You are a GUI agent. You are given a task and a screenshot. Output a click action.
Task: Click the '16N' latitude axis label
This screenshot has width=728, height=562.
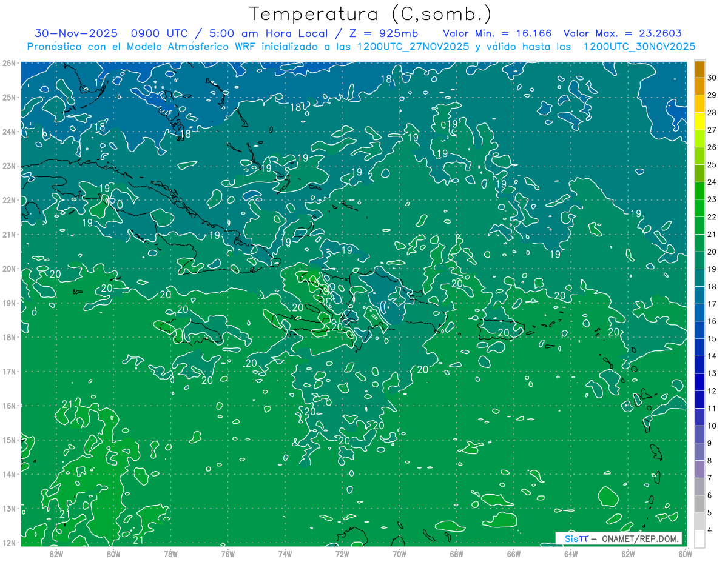pyautogui.click(x=9, y=406)
